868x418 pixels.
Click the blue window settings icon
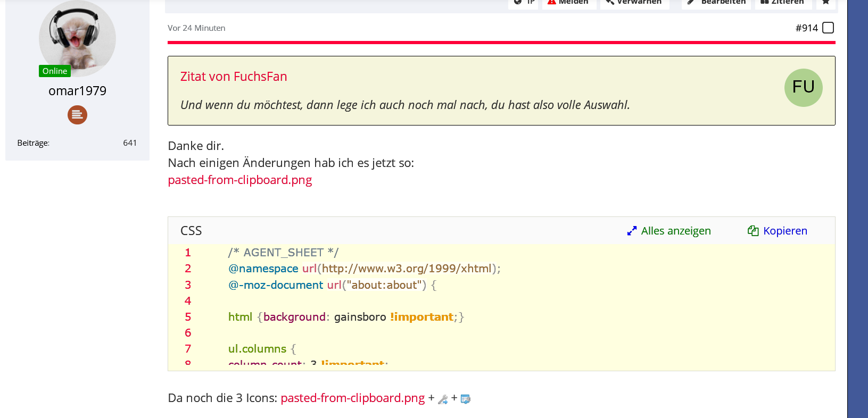[466, 399]
